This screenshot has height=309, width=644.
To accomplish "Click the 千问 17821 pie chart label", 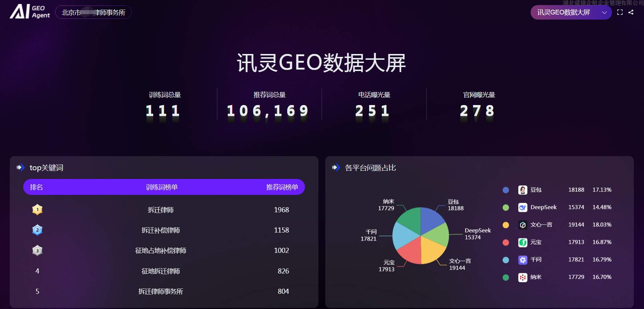I will 369,235.
